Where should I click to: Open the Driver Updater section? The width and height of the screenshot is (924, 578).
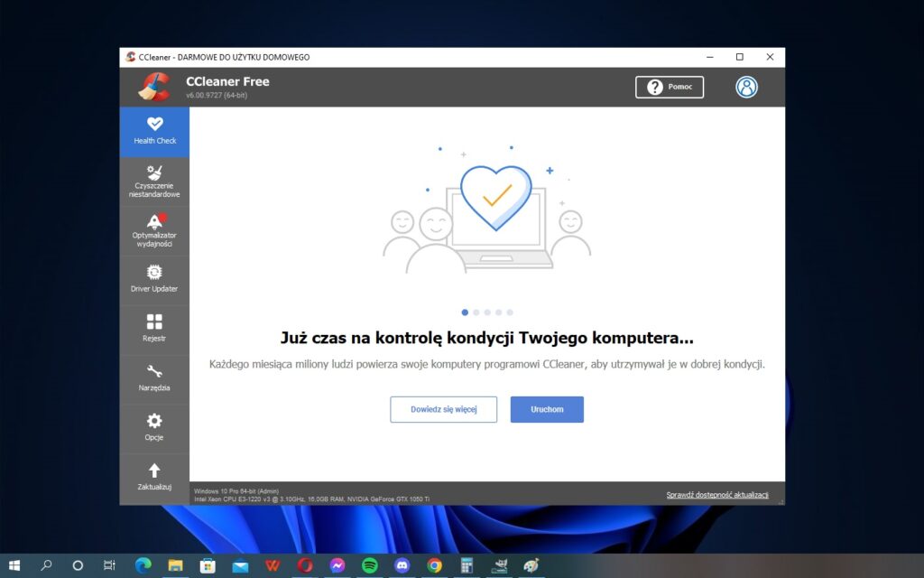coord(154,279)
